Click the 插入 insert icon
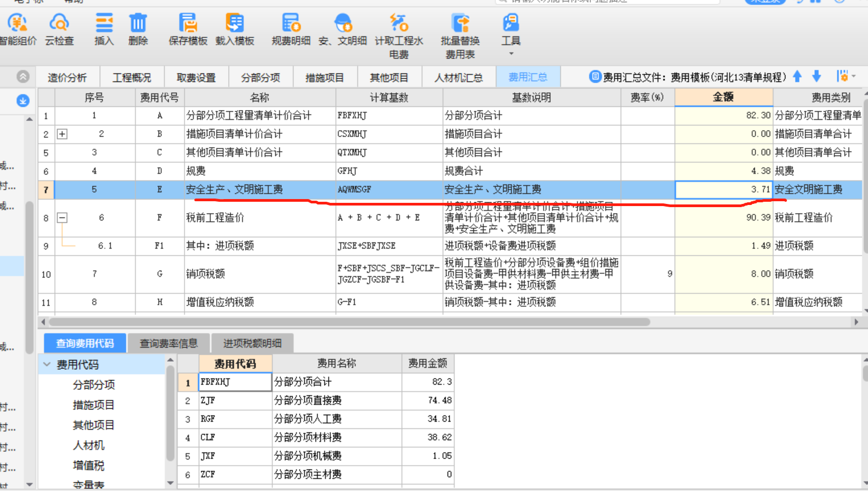This screenshot has width=868, height=491. (x=104, y=30)
